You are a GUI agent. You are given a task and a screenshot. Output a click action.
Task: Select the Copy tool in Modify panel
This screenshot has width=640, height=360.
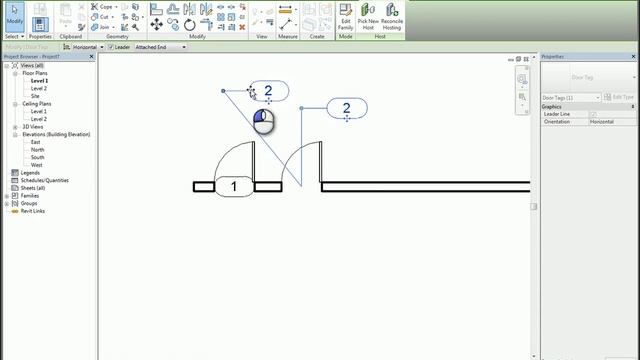(173, 25)
